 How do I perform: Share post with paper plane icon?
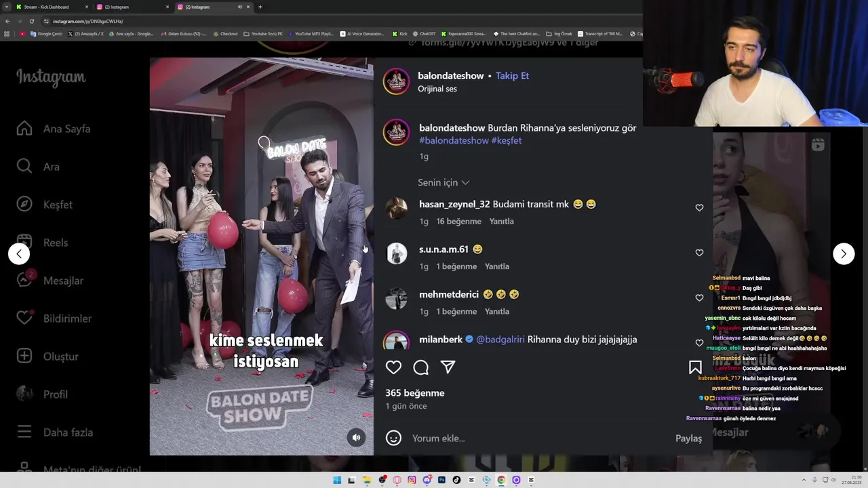(448, 367)
